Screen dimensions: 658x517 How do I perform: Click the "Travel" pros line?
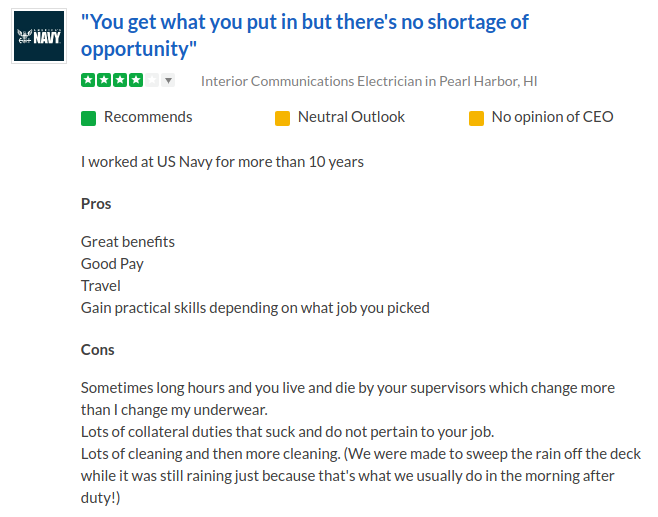[x=101, y=286]
